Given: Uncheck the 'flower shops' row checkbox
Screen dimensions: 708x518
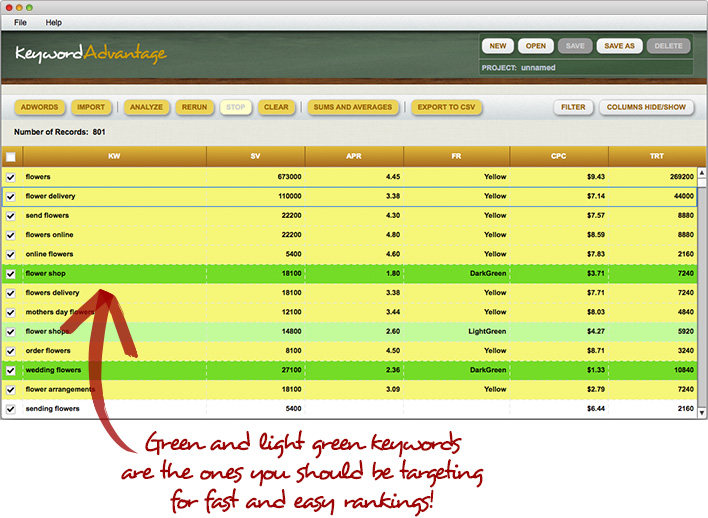Looking at the screenshot, I should (11, 332).
